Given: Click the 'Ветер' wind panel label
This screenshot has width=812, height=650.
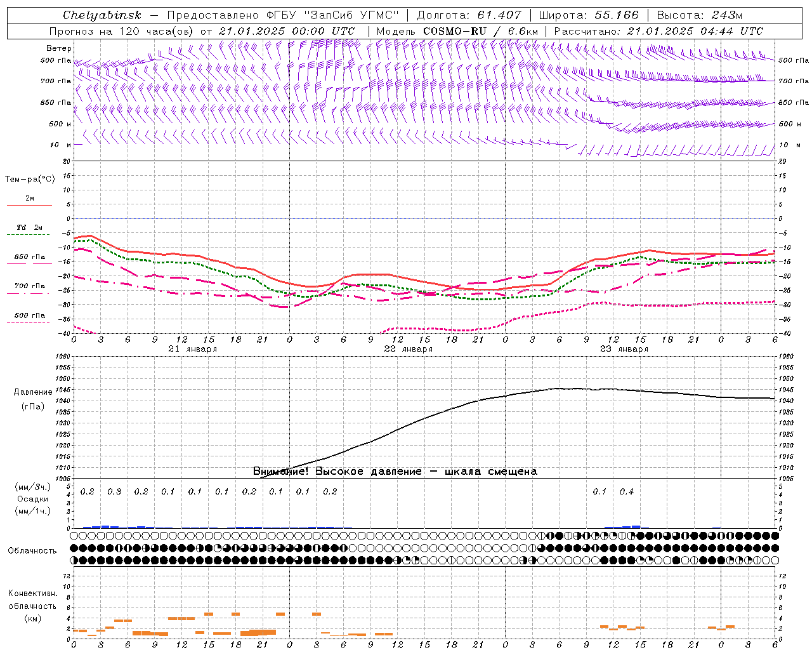Looking at the screenshot, I should coord(59,48).
